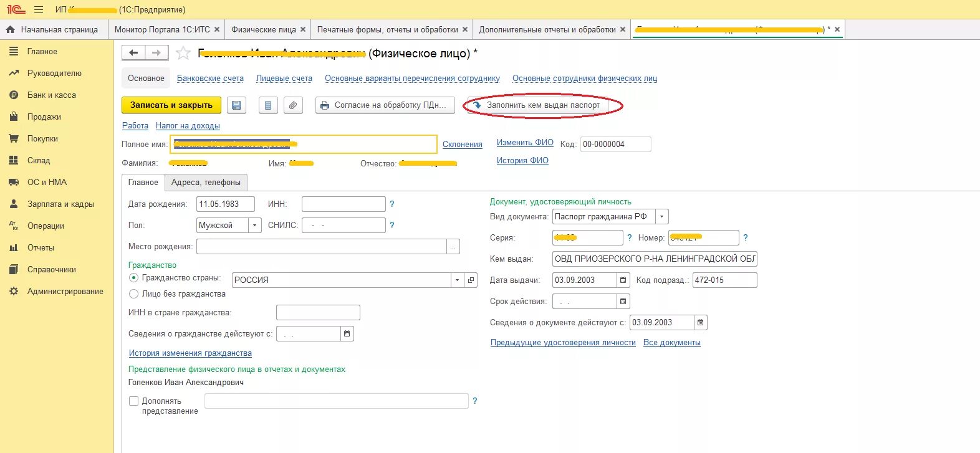Expand the Пол dropdown
The image size is (980, 453).
[255, 225]
